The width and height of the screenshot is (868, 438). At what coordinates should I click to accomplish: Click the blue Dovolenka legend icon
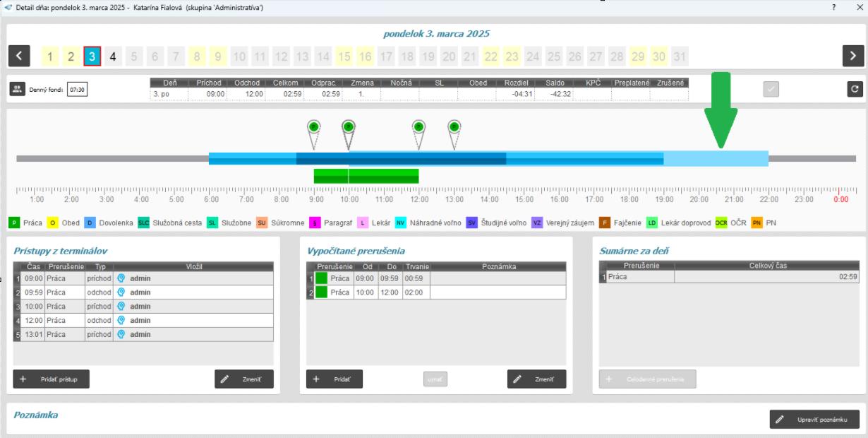point(90,223)
